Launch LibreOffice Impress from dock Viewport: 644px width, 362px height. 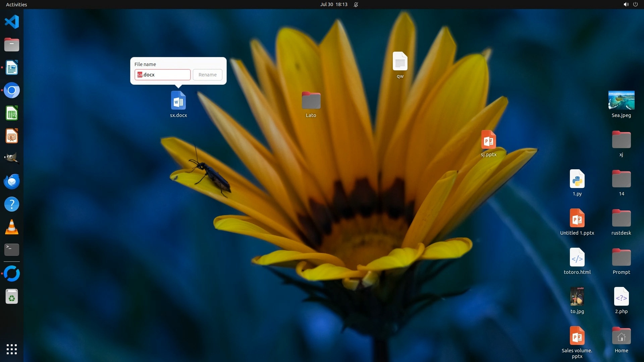12,136
